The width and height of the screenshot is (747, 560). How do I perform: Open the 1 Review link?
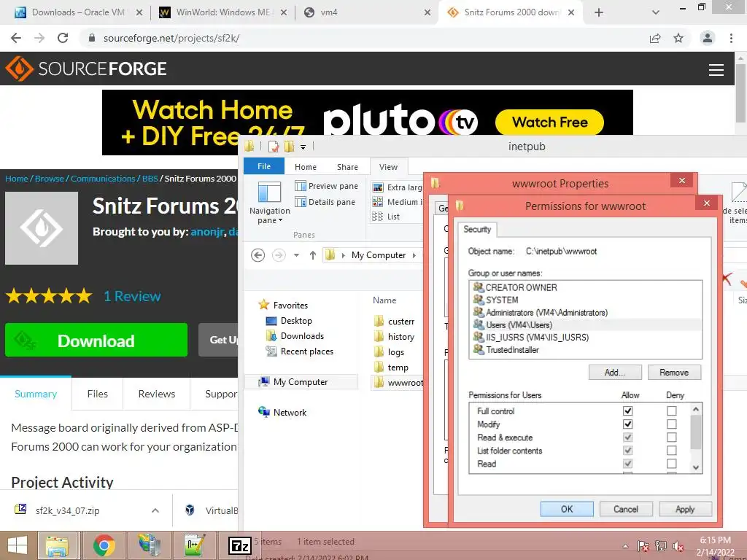[133, 296]
